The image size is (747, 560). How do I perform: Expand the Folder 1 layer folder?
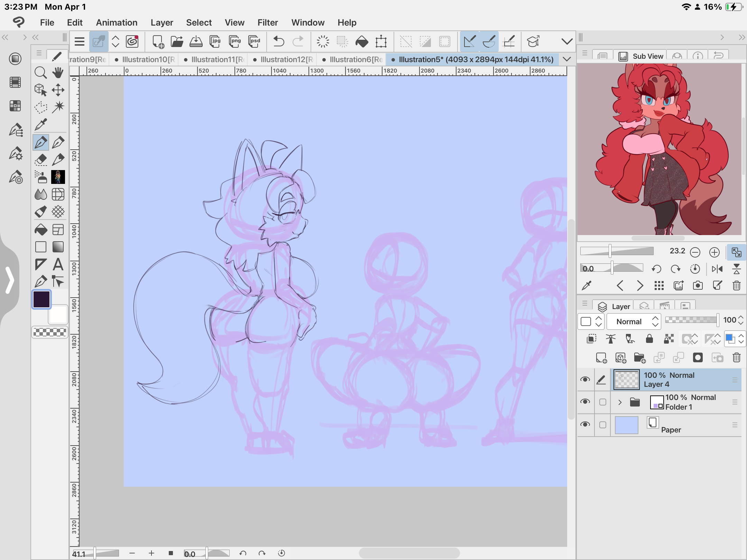(x=620, y=402)
